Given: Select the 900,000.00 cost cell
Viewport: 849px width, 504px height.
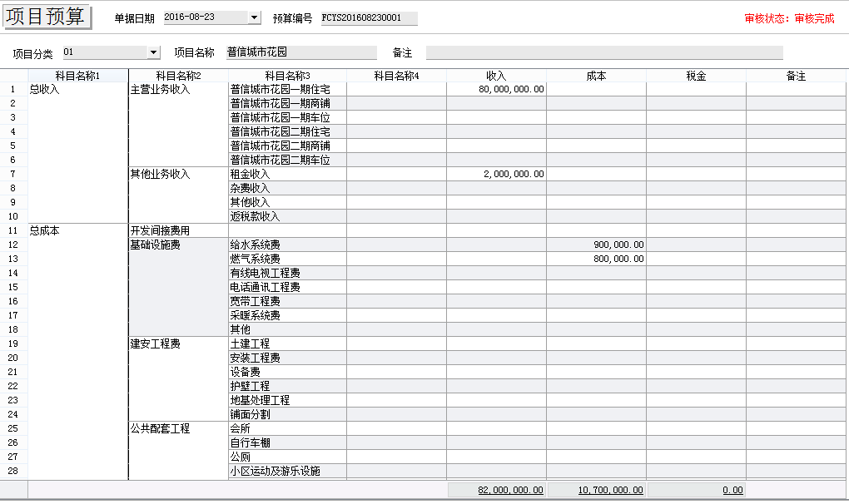Looking at the screenshot, I should pyautogui.click(x=596, y=245).
